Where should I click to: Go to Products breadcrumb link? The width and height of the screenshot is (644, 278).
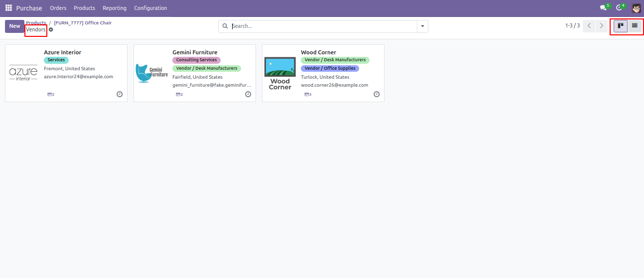click(x=36, y=23)
